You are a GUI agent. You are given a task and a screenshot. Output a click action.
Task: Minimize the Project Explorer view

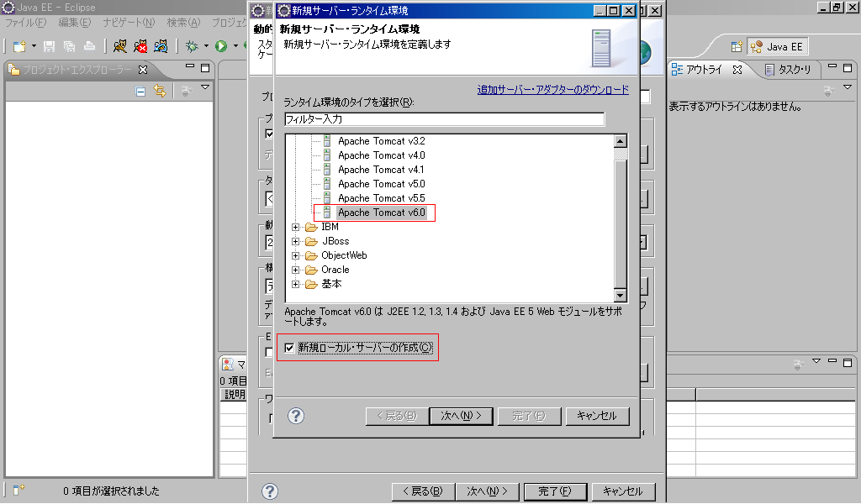(190, 66)
